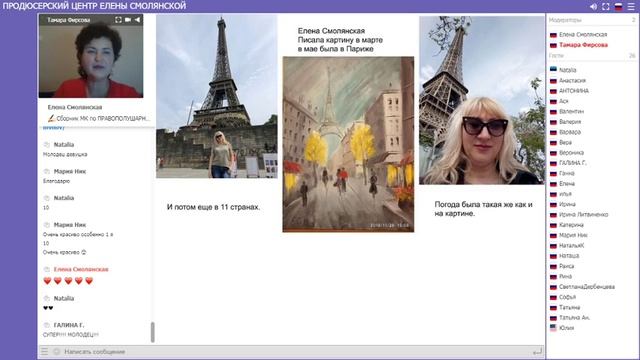The height and width of the screenshot is (360, 640).
Task: Select guest Ася in the participants list
Action: (x=564, y=101)
